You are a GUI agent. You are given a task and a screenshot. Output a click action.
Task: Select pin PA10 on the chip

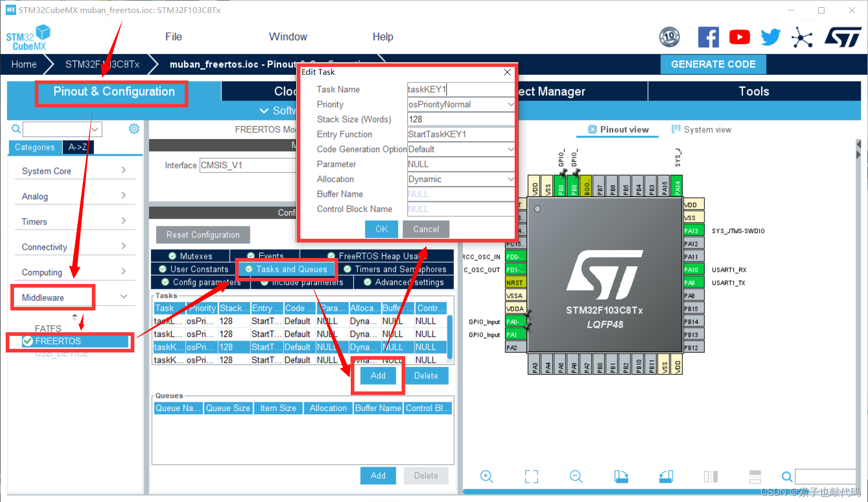(694, 269)
